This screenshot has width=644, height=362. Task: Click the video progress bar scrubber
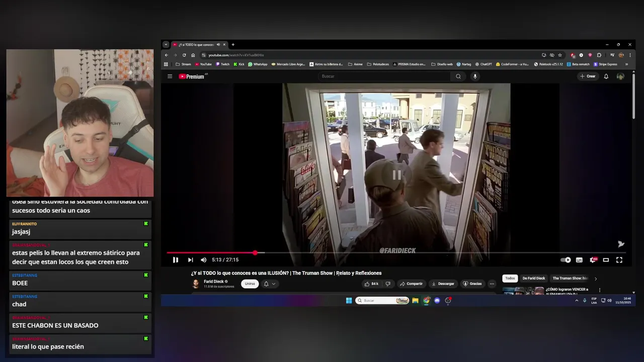[255, 253]
